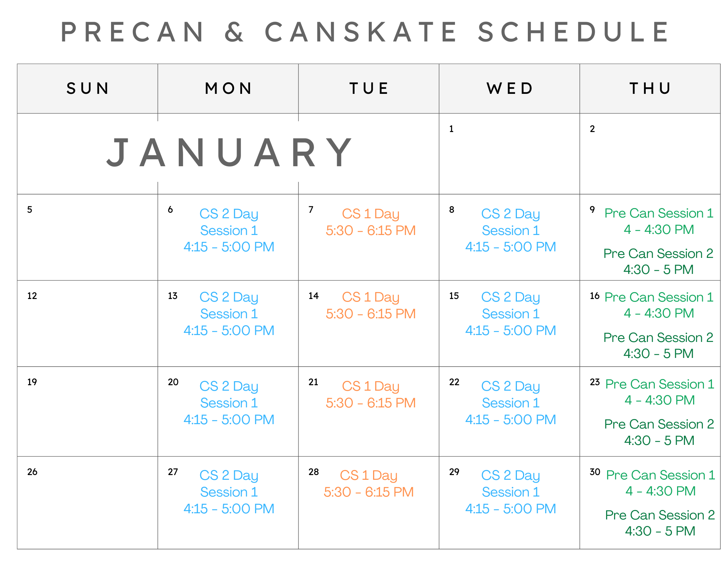728x562 pixels.
Task: Open the CS 2 Day session on January 6
Action: pyautogui.click(x=229, y=230)
